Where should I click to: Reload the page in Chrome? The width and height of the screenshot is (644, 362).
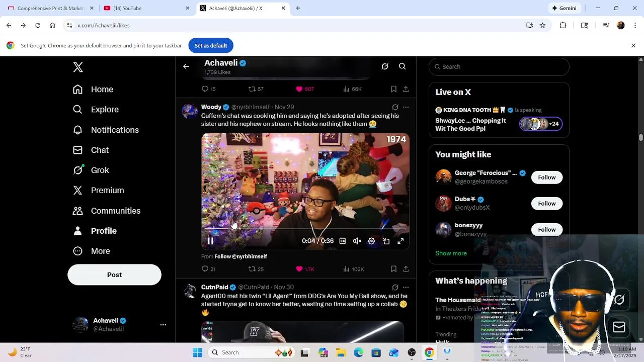coord(38,25)
